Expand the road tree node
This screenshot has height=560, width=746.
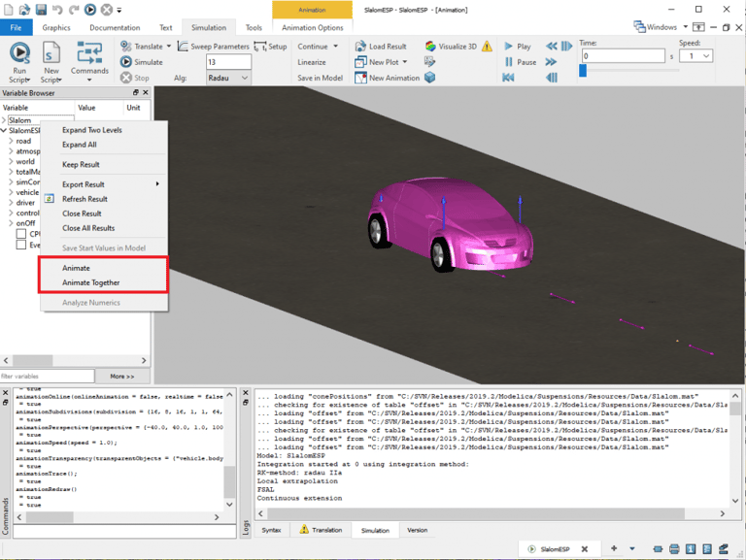(11, 141)
